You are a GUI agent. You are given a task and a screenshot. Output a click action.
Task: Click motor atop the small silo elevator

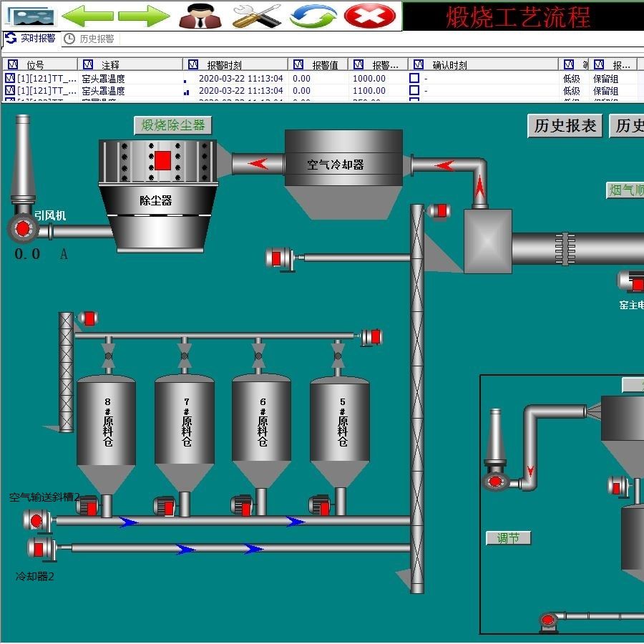pyautogui.click(x=88, y=318)
